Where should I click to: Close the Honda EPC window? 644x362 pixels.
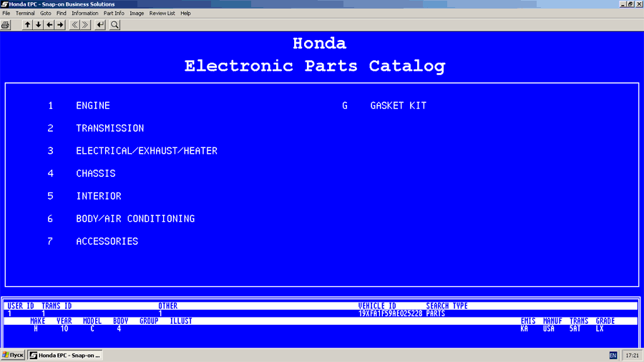coord(639,4)
